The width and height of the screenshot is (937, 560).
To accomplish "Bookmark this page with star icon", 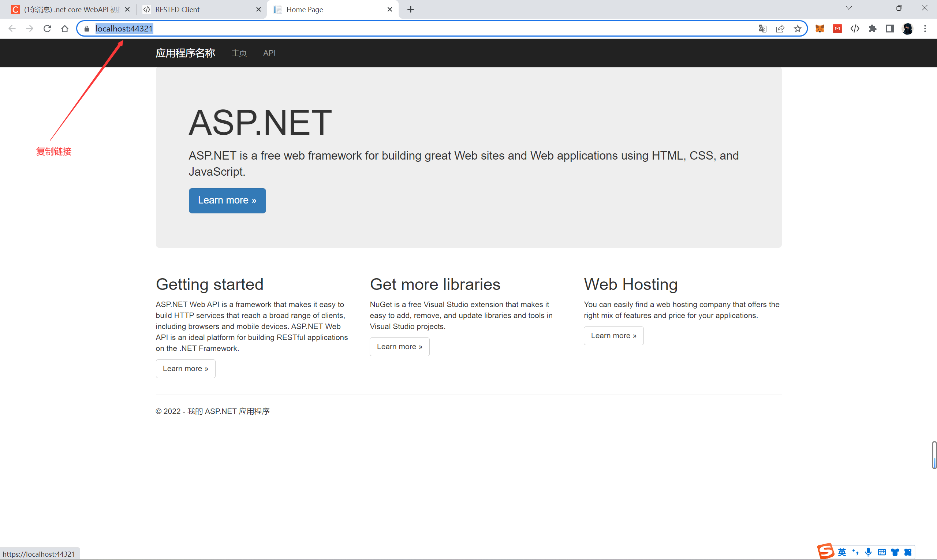I will point(798,29).
